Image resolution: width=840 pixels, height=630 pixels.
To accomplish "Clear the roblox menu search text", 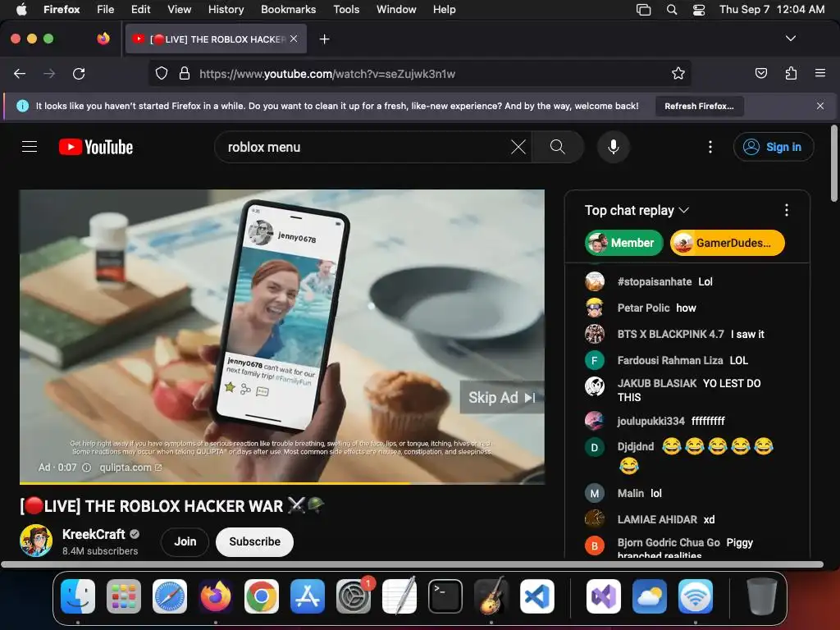I will [x=518, y=147].
